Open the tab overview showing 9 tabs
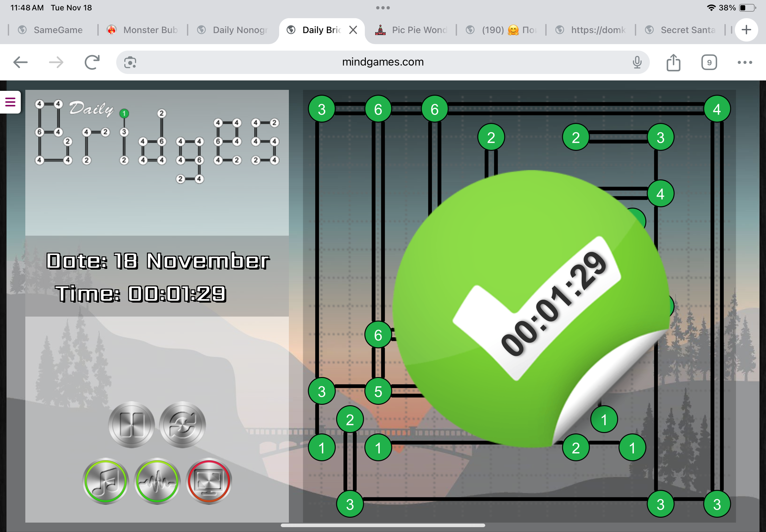 coord(709,62)
